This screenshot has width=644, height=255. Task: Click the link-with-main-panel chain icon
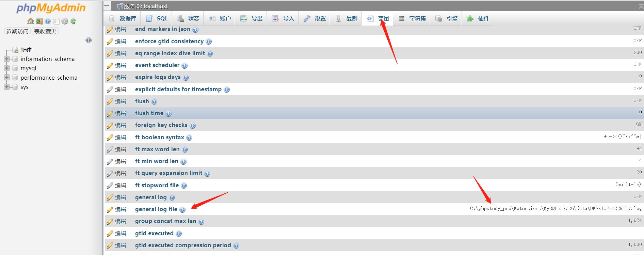(89, 40)
